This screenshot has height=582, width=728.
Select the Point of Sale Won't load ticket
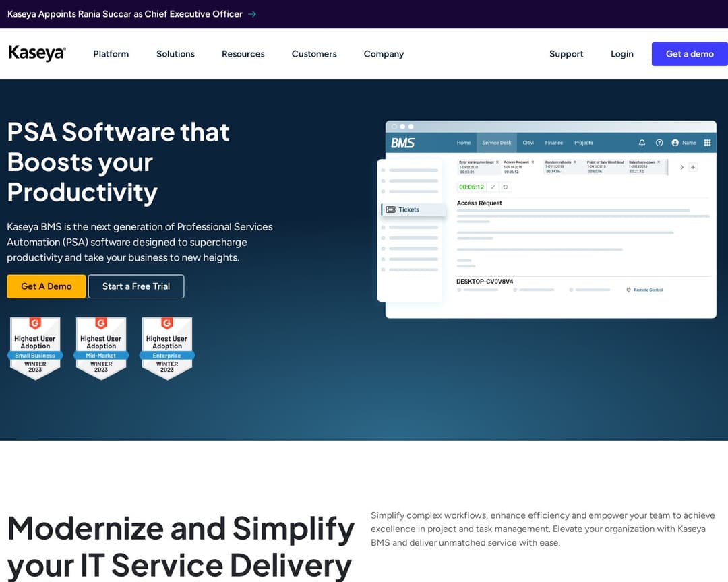tap(605, 167)
